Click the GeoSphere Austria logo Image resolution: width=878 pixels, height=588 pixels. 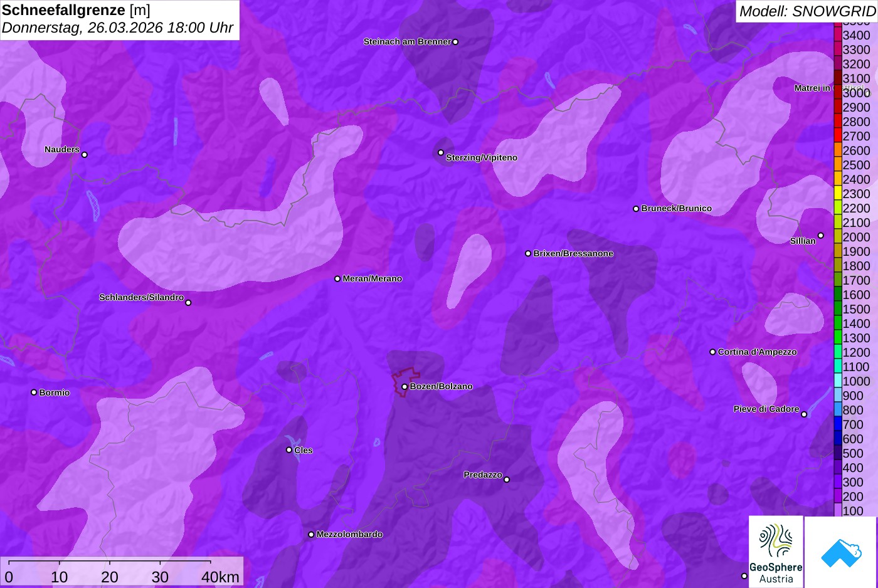(776, 552)
